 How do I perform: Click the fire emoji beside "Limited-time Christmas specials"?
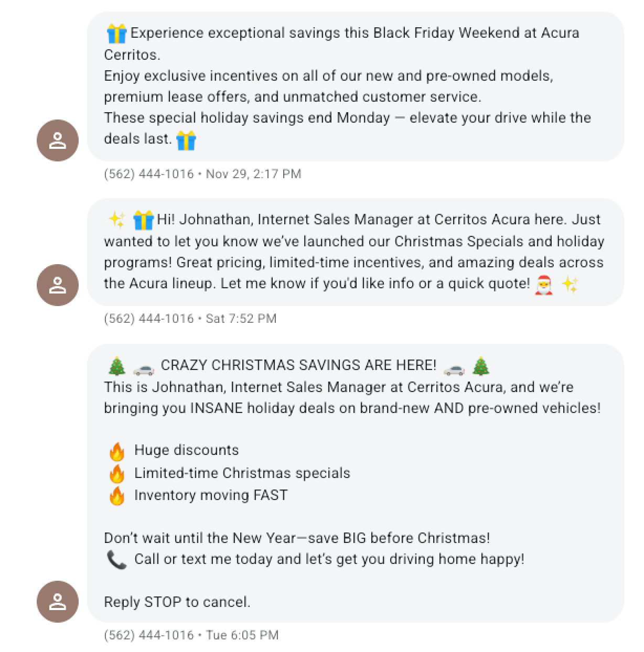click(x=117, y=474)
